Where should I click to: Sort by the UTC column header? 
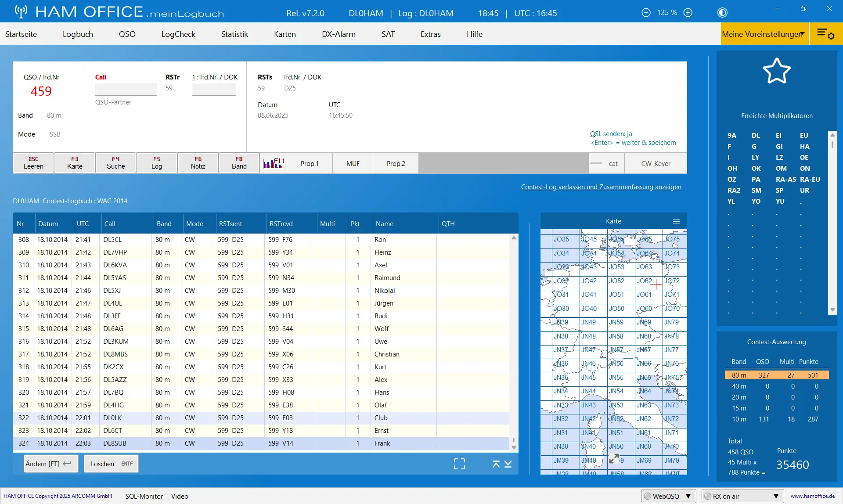coord(87,223)
